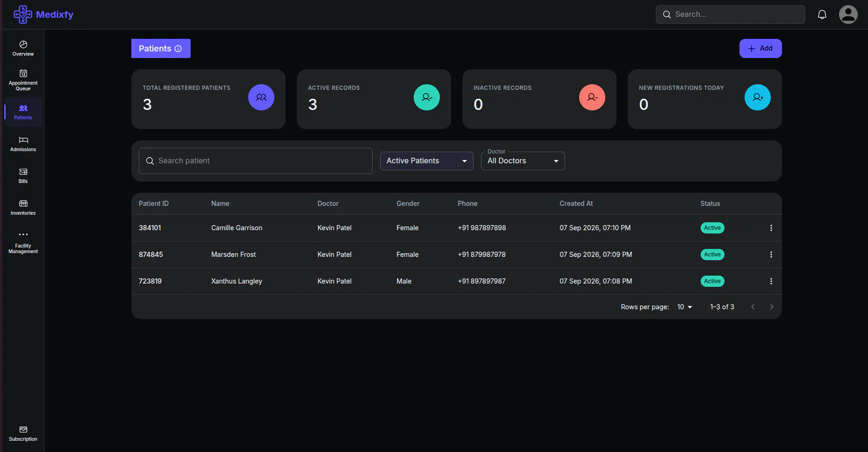Open Facility Management in sidebar

(23, 243)
